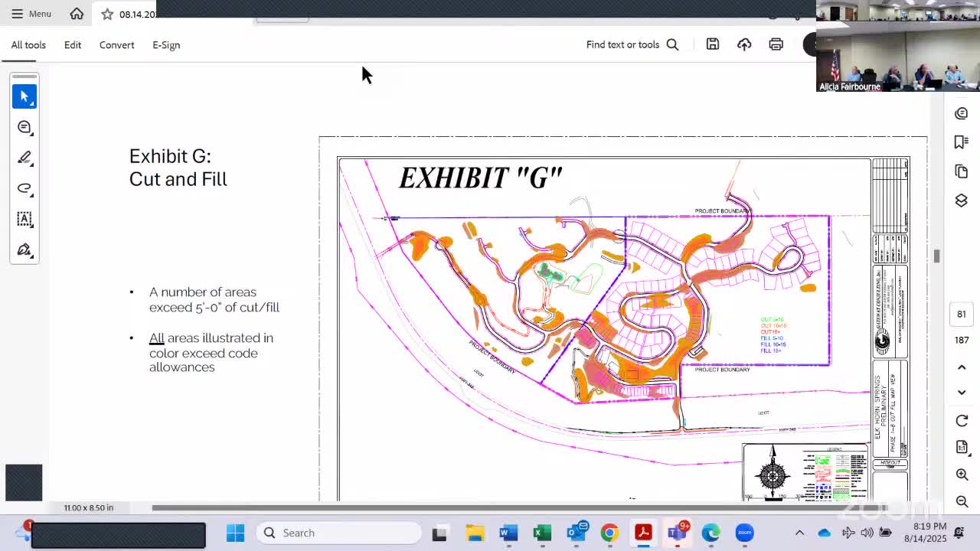Viewport: 980px width, 551px height.
Task: Print the PDF document
Action: [776, 44]
